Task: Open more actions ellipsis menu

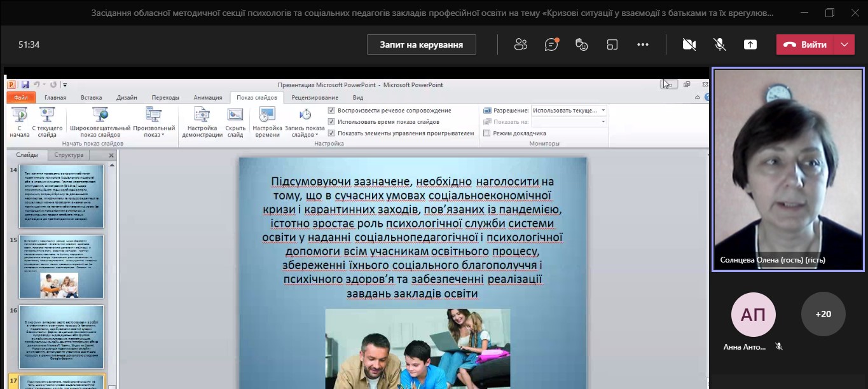Action: [642, 44]
